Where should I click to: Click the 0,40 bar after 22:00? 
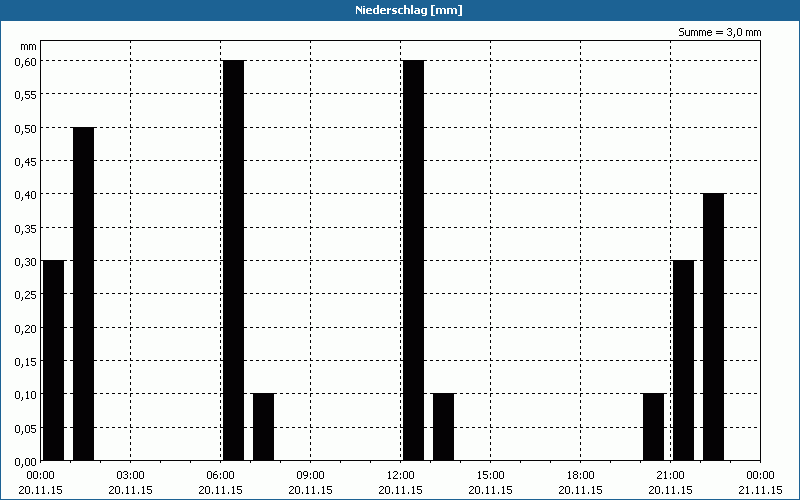point(714,327)
